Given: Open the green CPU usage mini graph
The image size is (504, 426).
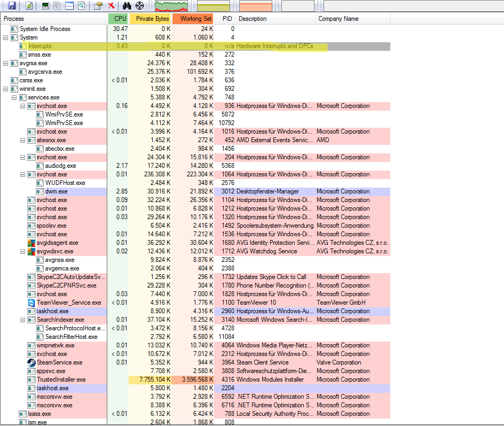Looking at the screenshot, I should [x=171, y=6].
